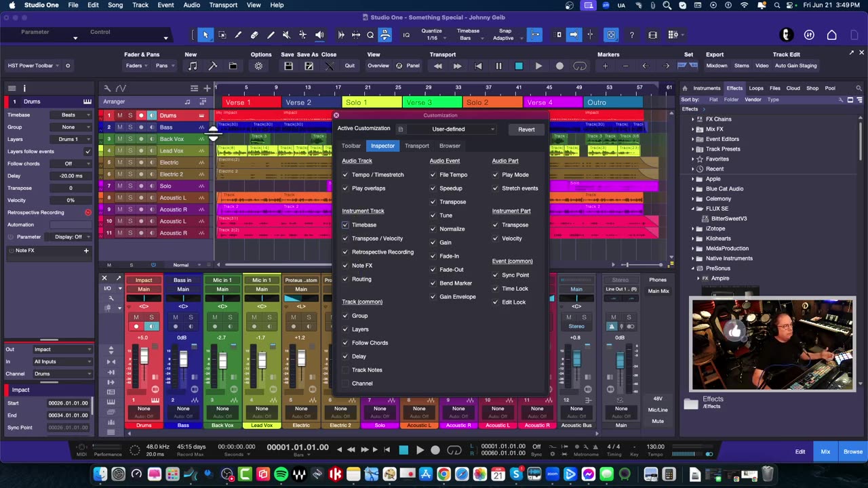This screenshot has height=488, width=868.
Task: Open Faders dropdown in power toolbar
Action: 136,66
